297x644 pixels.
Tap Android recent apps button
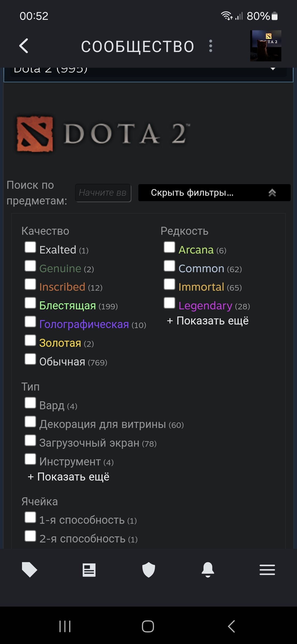coord(65,626)
